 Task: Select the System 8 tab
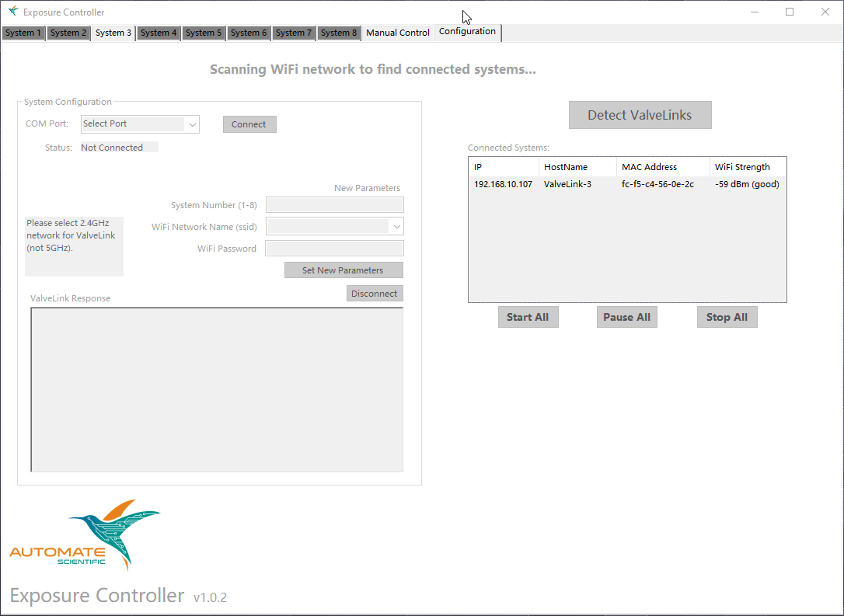pos(338,33)
